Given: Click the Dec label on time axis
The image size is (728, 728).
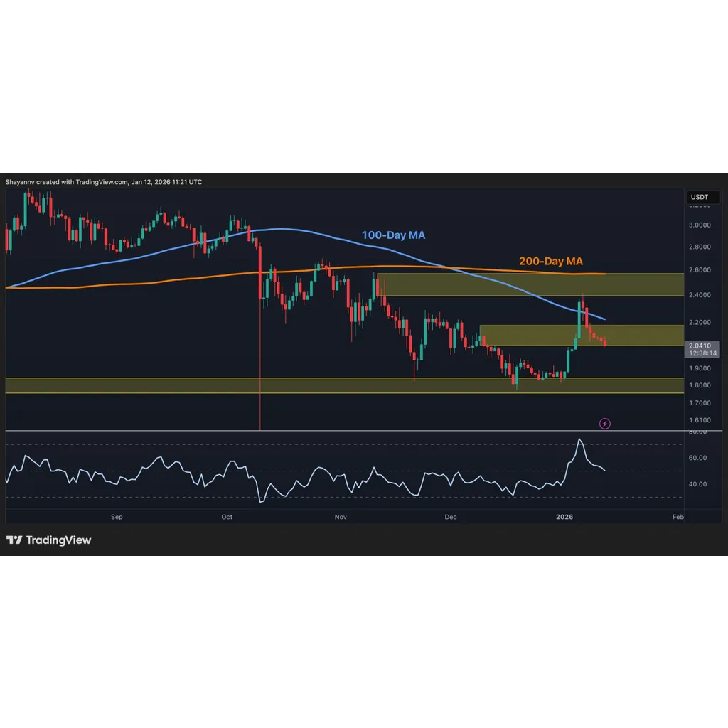Looking at the screenshot, I should [450, 517].
